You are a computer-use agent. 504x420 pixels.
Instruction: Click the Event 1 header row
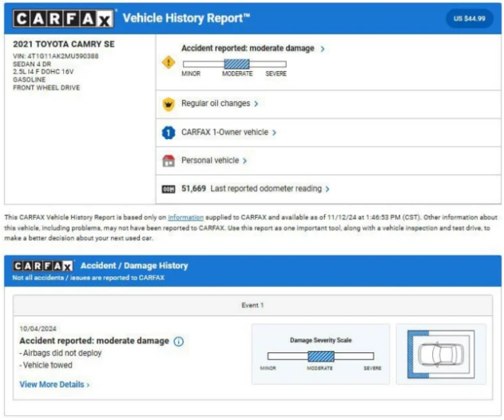[252, 306]
